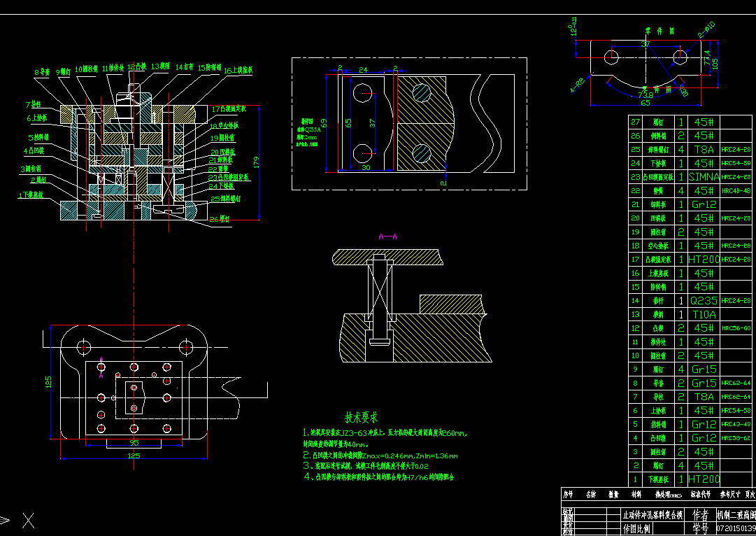Viewport: 756px width, 536px height.
Task: Select the 作者 title block cell
Action: click(699, 515)
